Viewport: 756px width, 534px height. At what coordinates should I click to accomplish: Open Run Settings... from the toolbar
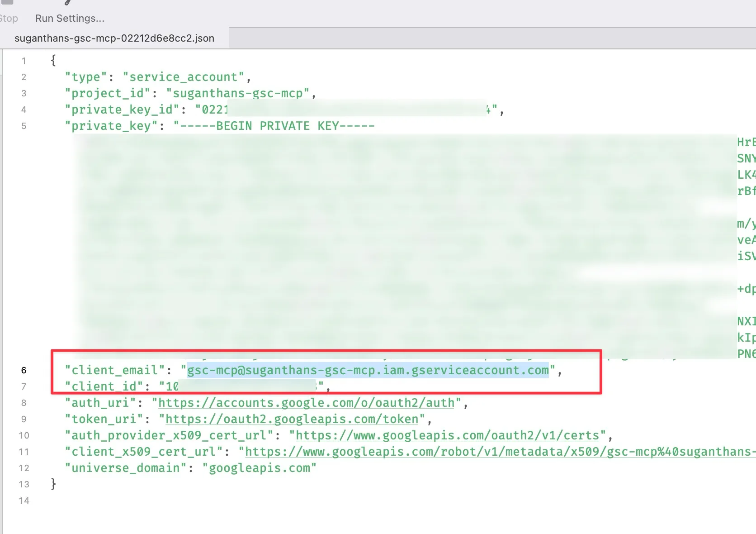[x=70, y=19]
